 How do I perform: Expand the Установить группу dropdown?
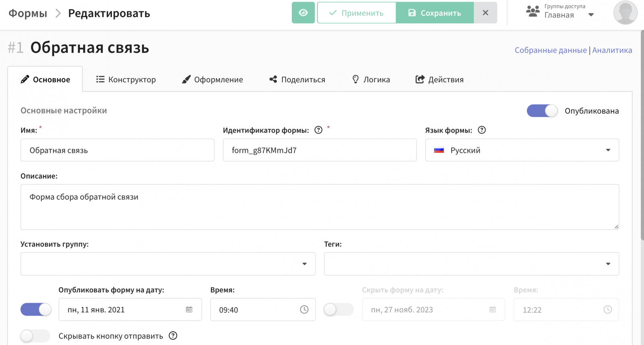(168, 264)
